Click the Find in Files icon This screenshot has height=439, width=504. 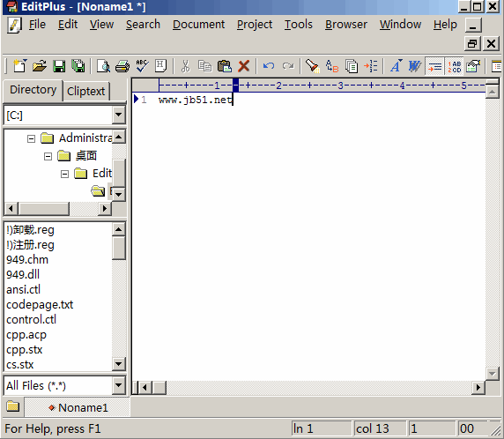tap(352, 66)
